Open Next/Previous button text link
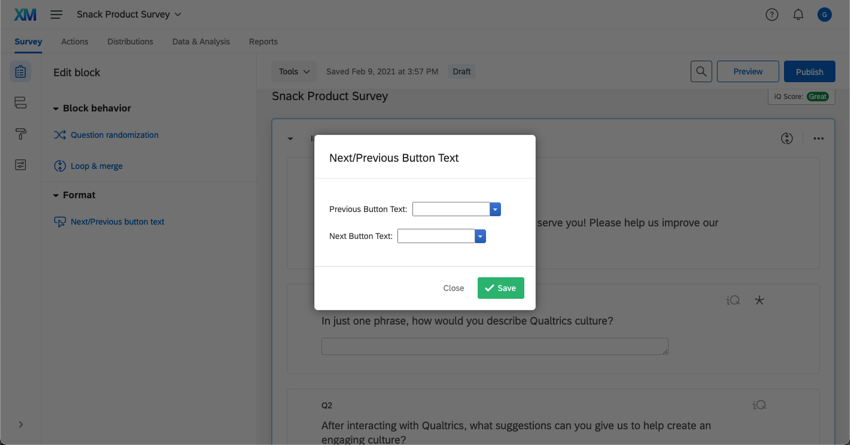Screen dimensions: 850x445 (x=117, y=222)
